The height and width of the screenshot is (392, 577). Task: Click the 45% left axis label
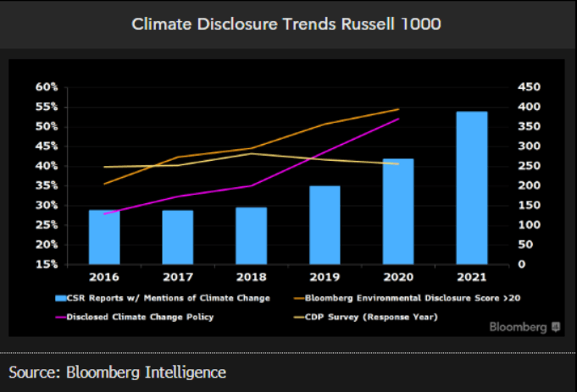click(47, 146)
